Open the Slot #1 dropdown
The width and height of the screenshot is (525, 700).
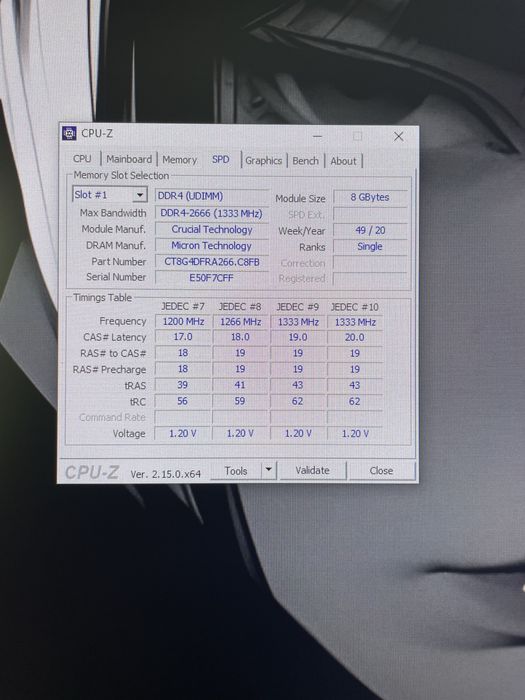click(109, 195)
